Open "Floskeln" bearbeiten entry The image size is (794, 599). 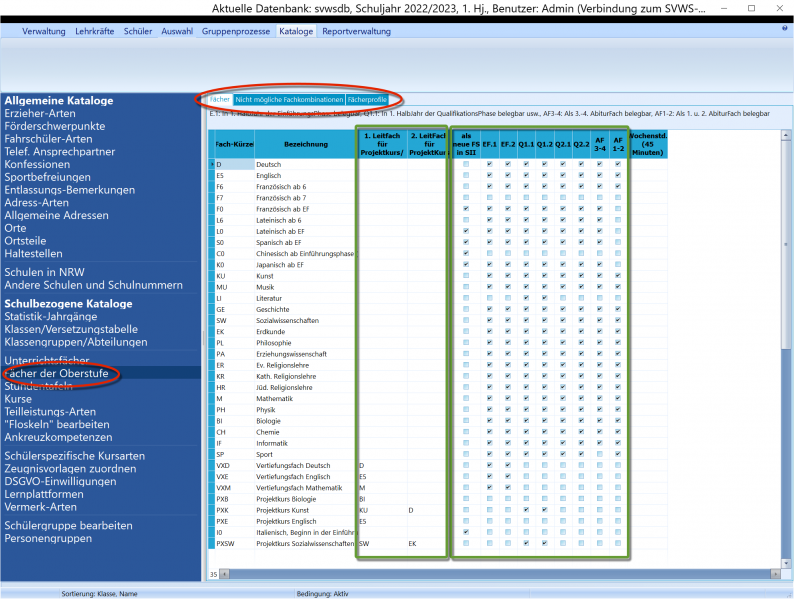click(x=57, y=424)
